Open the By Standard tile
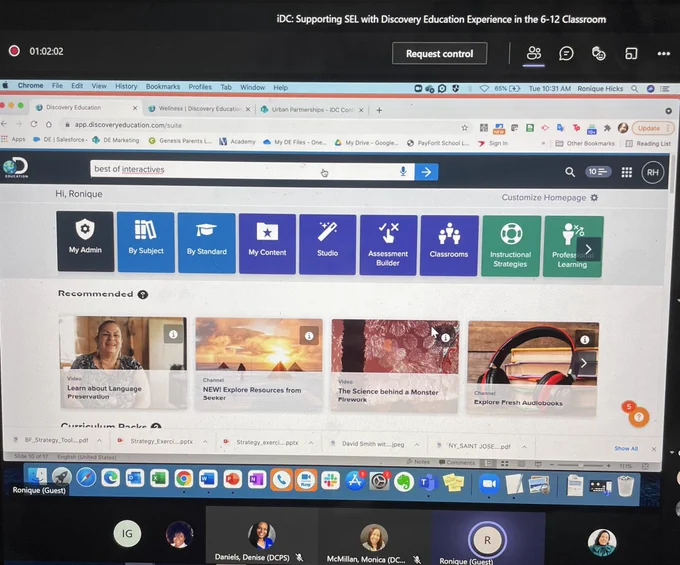 point(206,243)
